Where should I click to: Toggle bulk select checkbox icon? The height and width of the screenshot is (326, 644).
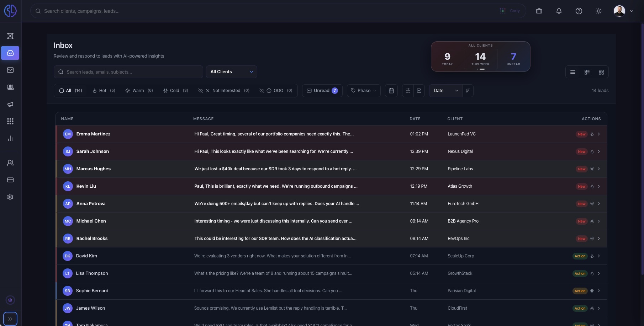[419, 91]
